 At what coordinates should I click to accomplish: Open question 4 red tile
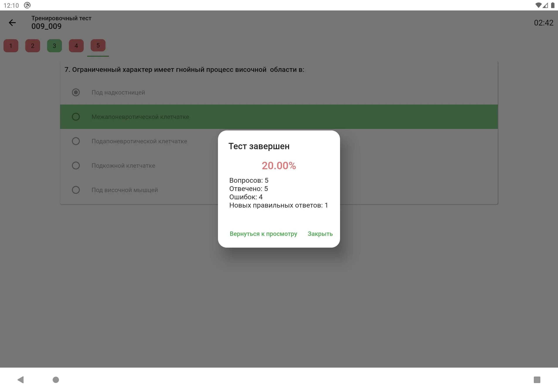pos(76,46)
